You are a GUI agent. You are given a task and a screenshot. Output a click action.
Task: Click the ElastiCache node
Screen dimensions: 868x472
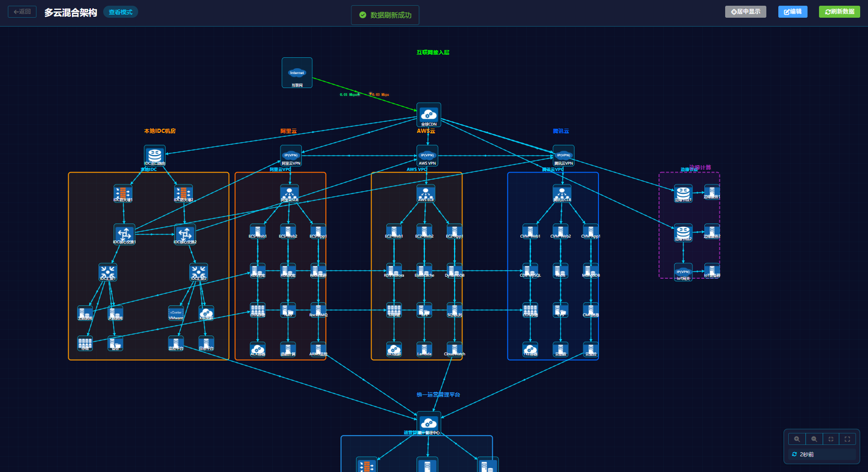pyautogui.click(x=424, y=271)
